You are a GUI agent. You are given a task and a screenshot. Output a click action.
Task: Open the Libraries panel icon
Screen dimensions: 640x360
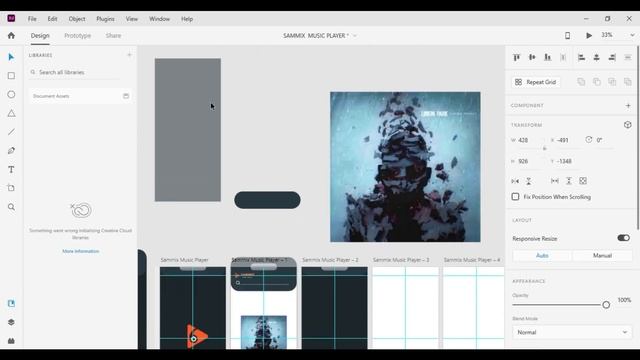coord(11,303)
